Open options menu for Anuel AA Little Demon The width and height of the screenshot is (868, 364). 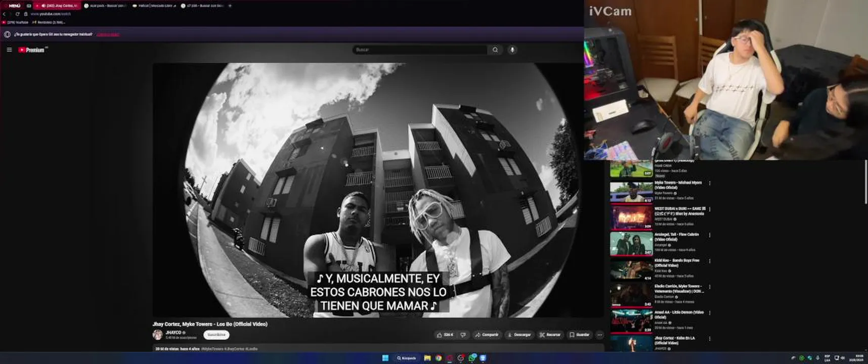[x=710, y=313]
